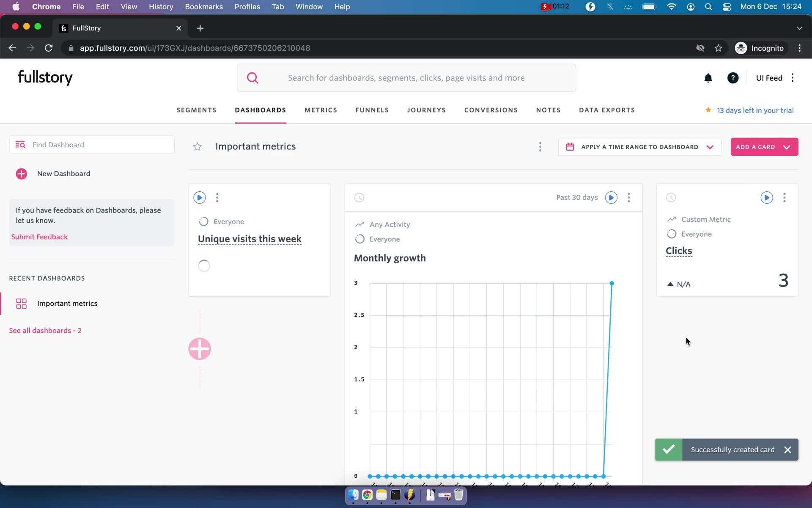Image resolution: width=812 pixels, height=508 pixels.
Task: Open the notifications bell
Action: (x=708, y=78)
